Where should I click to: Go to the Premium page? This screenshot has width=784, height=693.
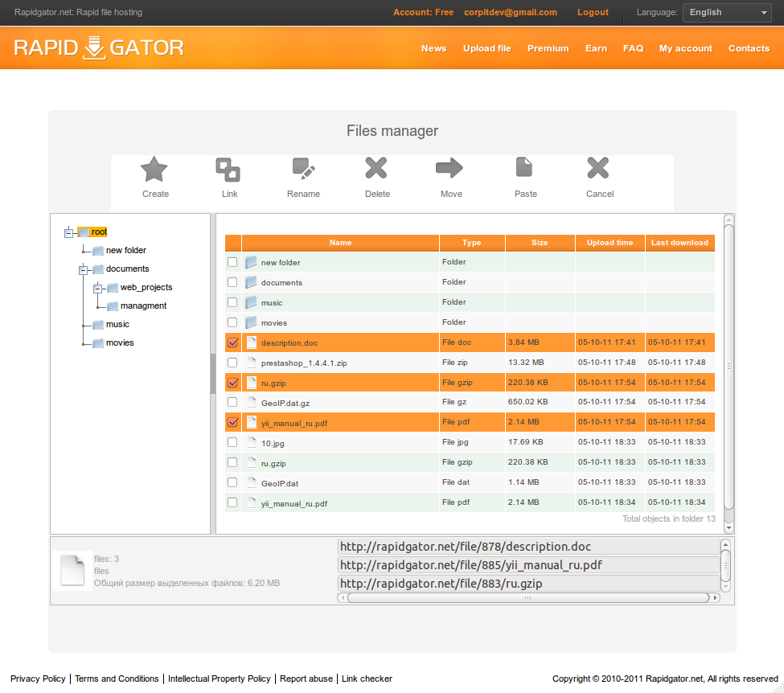point(548,48)
